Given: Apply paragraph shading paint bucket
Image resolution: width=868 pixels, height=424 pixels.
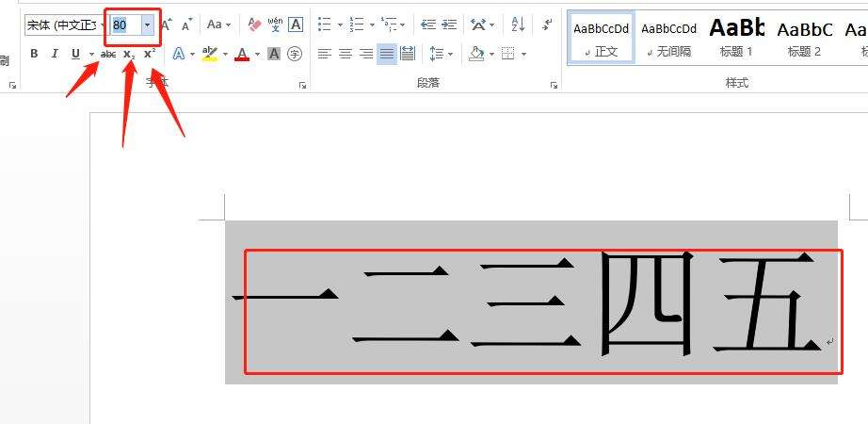Looking at the screenshot, I should pyautogui.click(x=476, y=54).
